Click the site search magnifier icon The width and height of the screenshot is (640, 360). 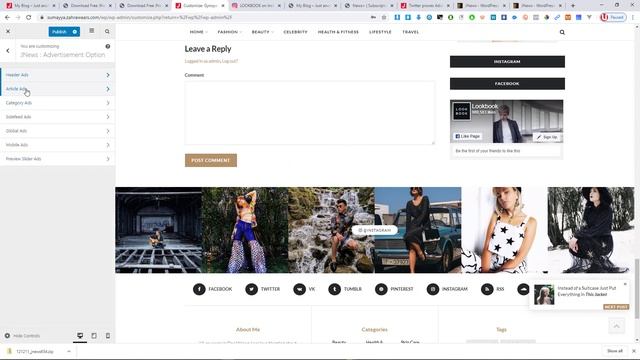562,32
